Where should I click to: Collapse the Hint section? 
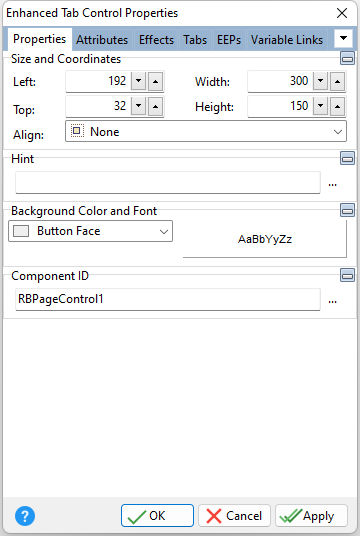[347, 158]
